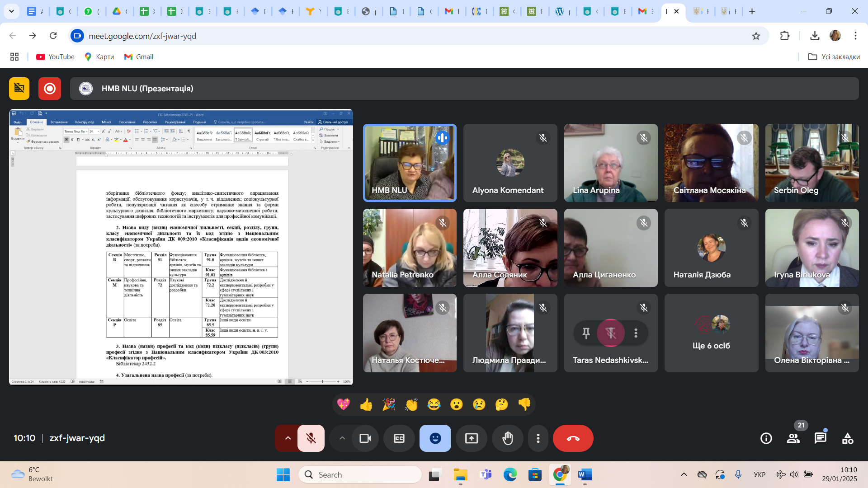
Task: Open the YouTube bookmark
Action: pos(56,57)
